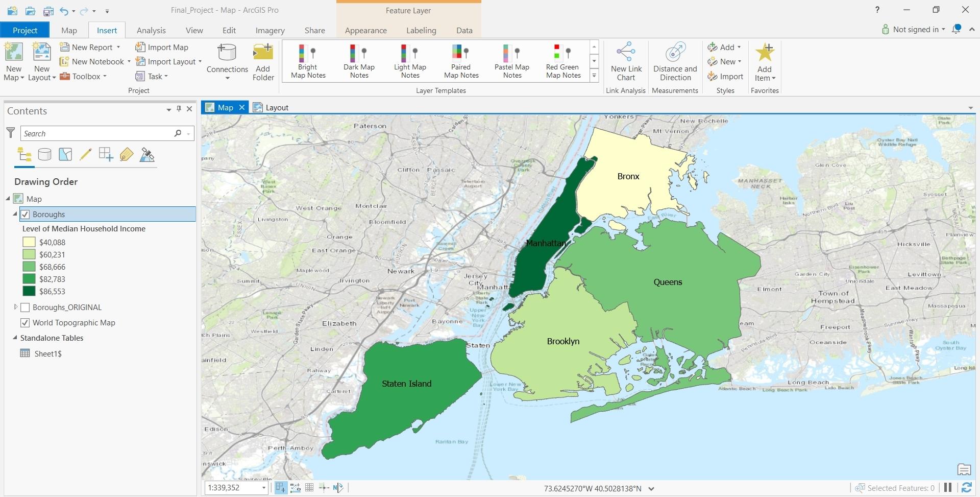Select List By Editing pencil icon
The width and height of the screenshot is (980, 497).
pyautogui.click(x=85, y=154)
